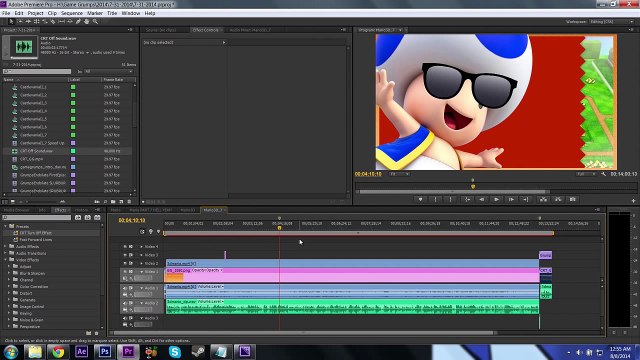Expand the Video 3 track
This screenshot has height=360, width=640.
(x=142, y=255)
